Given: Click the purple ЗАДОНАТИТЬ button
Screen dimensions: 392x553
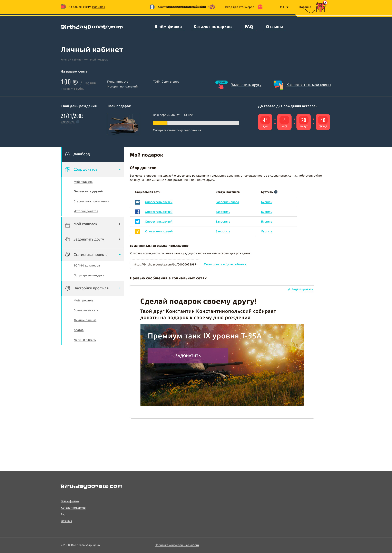Looking at the screenshot, I should [188, 356].
